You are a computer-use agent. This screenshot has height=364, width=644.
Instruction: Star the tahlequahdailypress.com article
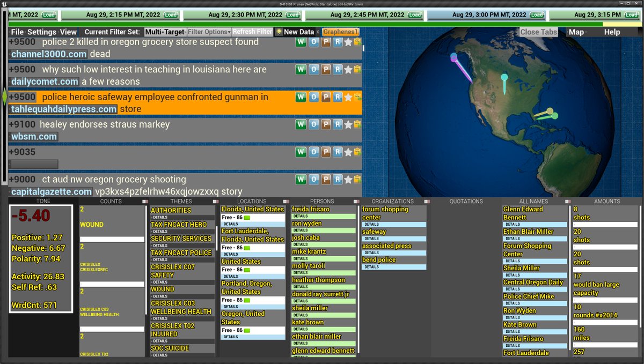348,97
